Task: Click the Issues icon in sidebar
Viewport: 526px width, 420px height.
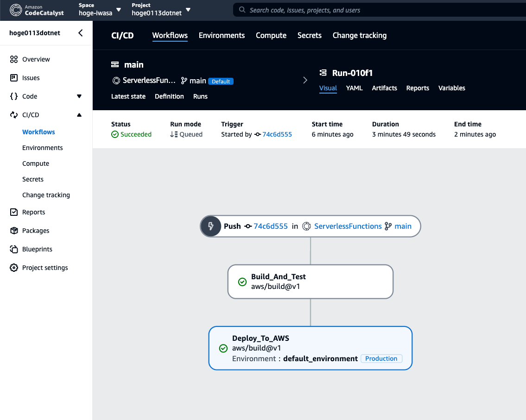Action: [x=14, y=78]
